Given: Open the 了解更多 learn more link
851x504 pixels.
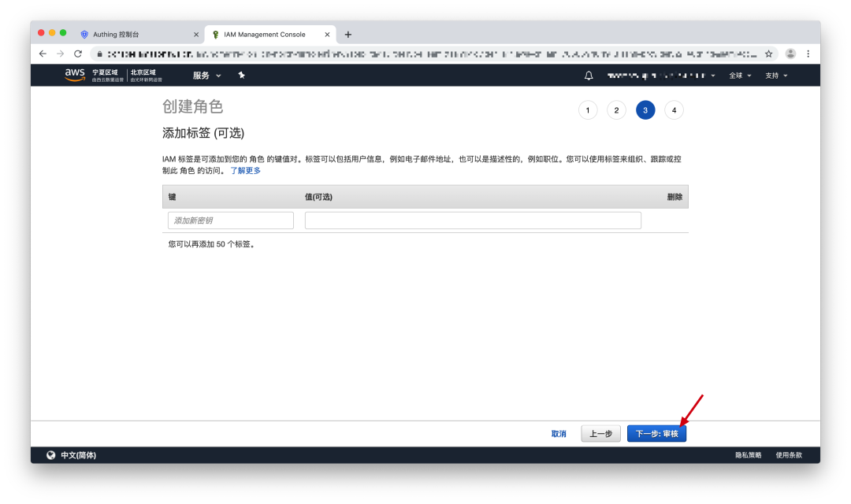Looking at the screenshot, I should click(245, 170).
